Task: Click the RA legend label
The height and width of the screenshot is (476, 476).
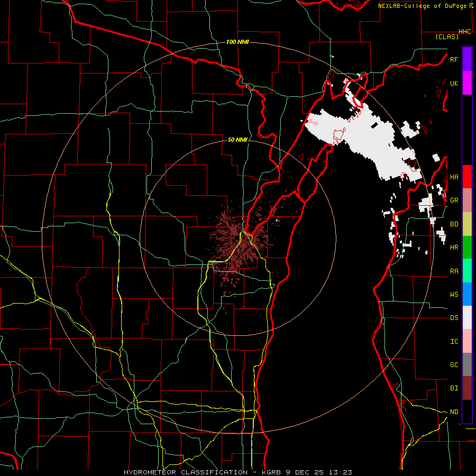Action: pyautogui.click(x=454, y=271)
